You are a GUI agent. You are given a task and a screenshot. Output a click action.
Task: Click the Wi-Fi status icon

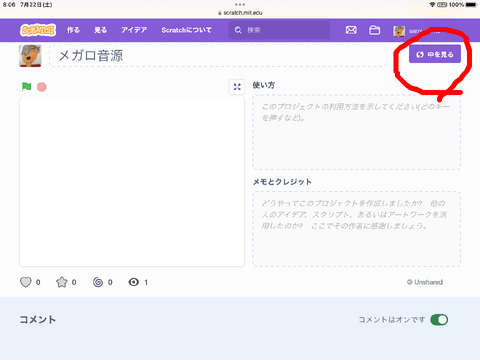[432, 5]
